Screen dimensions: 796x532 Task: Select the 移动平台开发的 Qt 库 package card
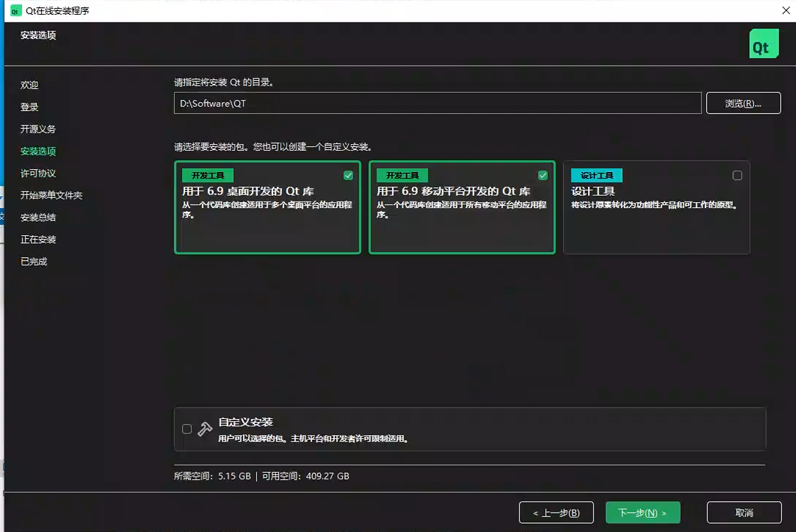click(462, 207)
